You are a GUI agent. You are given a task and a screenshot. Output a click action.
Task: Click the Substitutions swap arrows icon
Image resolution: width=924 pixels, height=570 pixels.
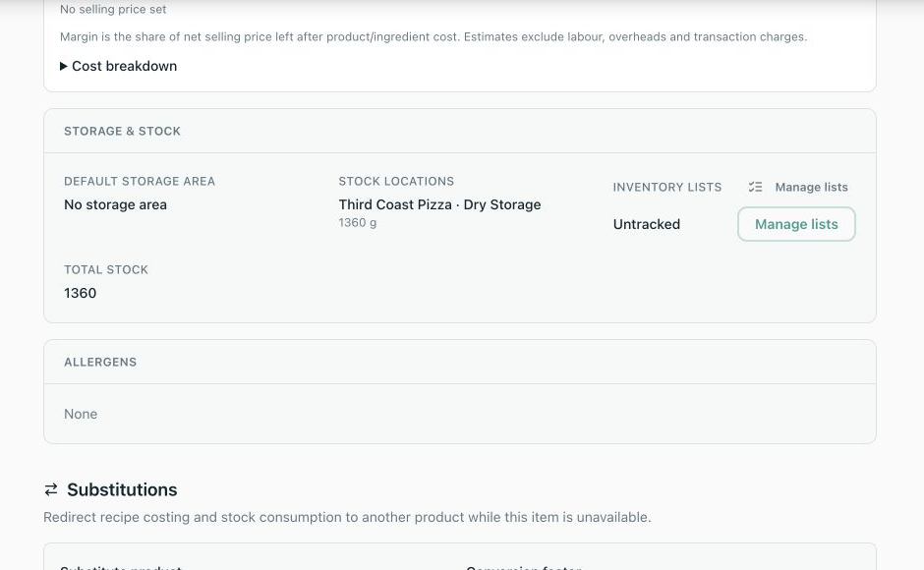pos(51,489)
